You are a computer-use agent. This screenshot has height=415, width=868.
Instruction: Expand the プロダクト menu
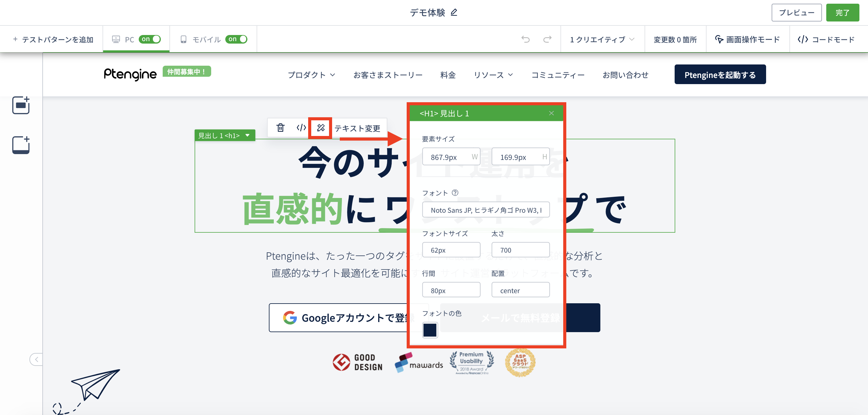point(311,75)
